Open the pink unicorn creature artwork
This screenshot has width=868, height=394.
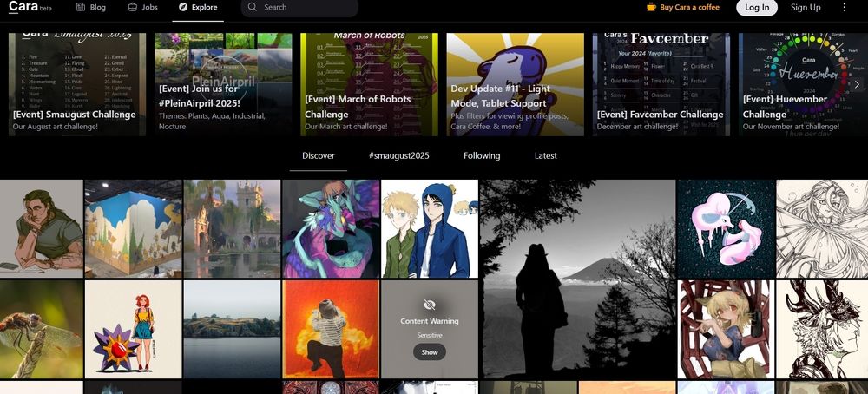click(727, 228)
